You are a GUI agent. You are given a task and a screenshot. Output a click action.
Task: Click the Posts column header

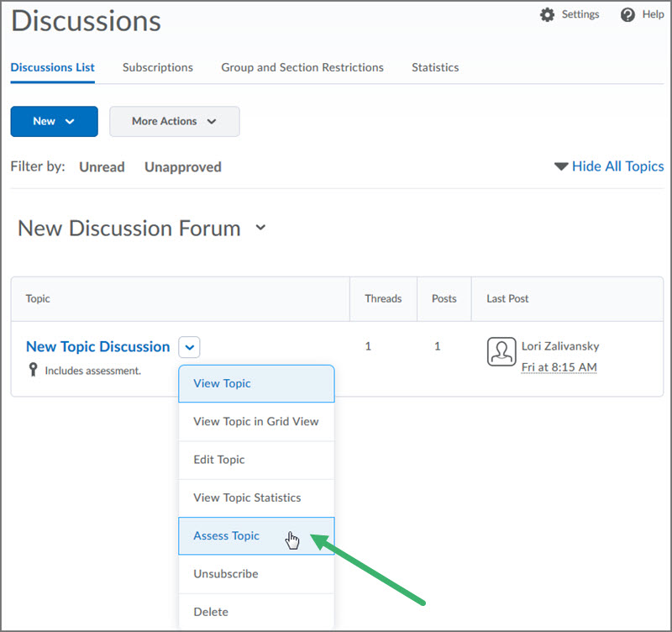pyautogui.click(x=444, y=298)
